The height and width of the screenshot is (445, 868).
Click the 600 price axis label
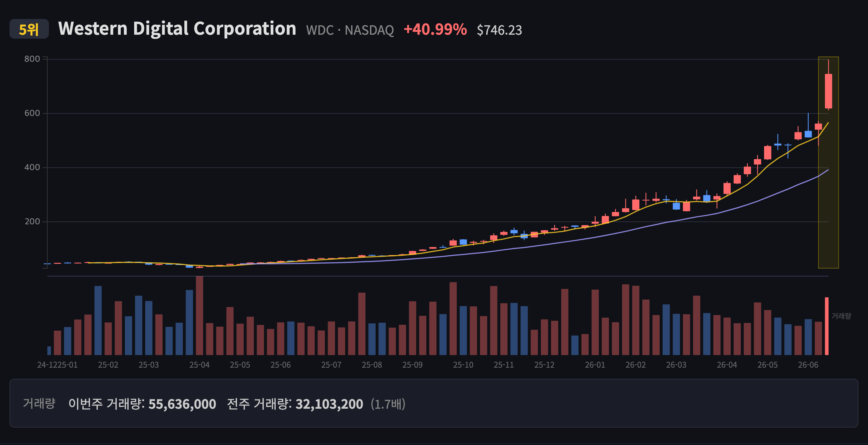pyautogui.click(x=32, y=113)
